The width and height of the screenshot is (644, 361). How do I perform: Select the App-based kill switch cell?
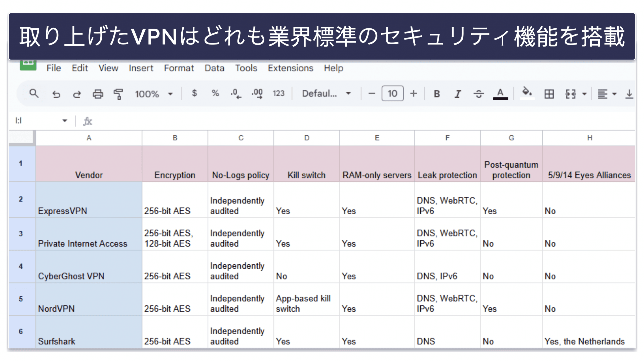306,299
